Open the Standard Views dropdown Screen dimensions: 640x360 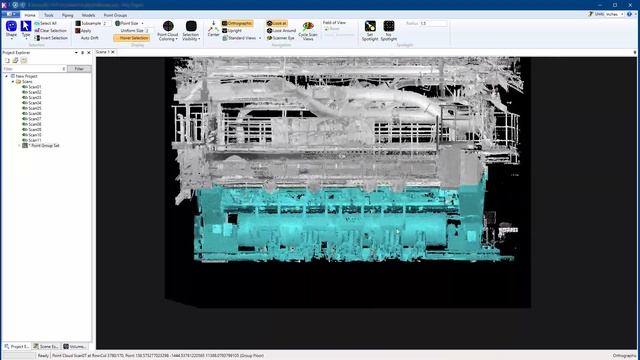(x=242, y=38)
